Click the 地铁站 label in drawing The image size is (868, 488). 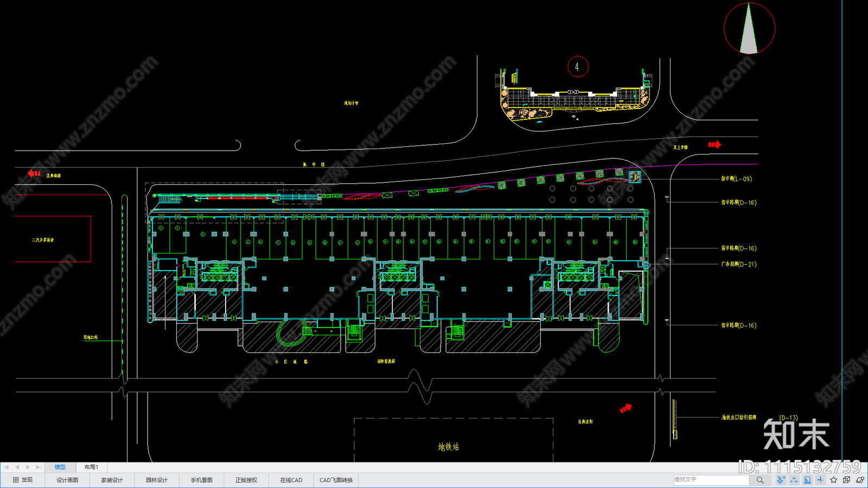(x=448, y=447)
